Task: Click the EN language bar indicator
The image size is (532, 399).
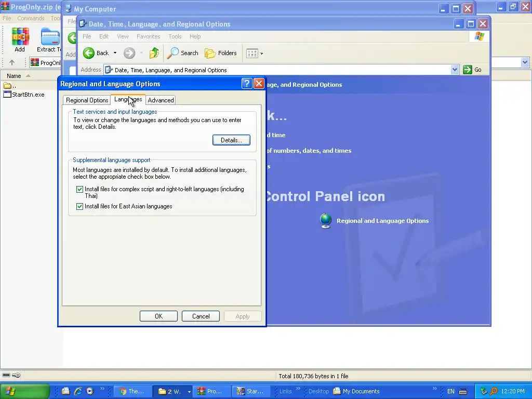Action: pos(450,392)
